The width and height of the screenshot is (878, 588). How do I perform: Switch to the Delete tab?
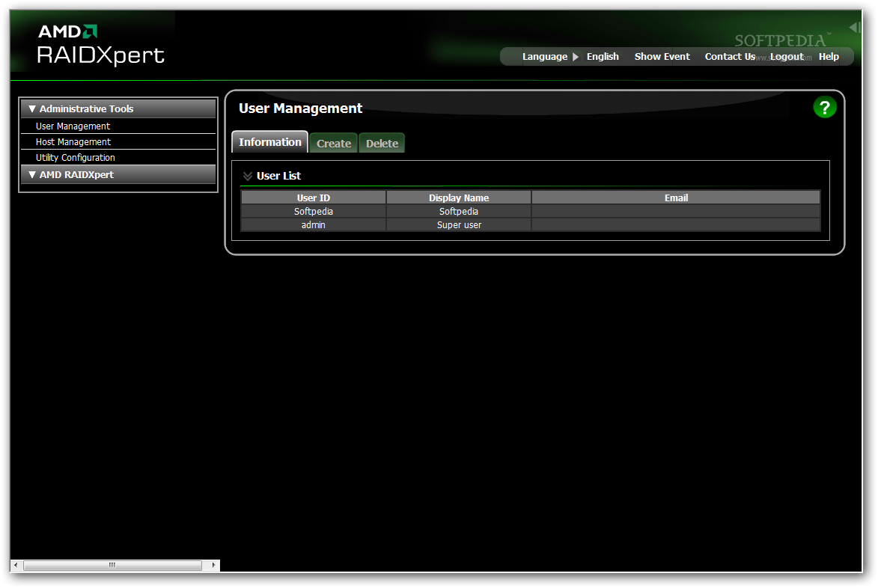click(382, 143)
